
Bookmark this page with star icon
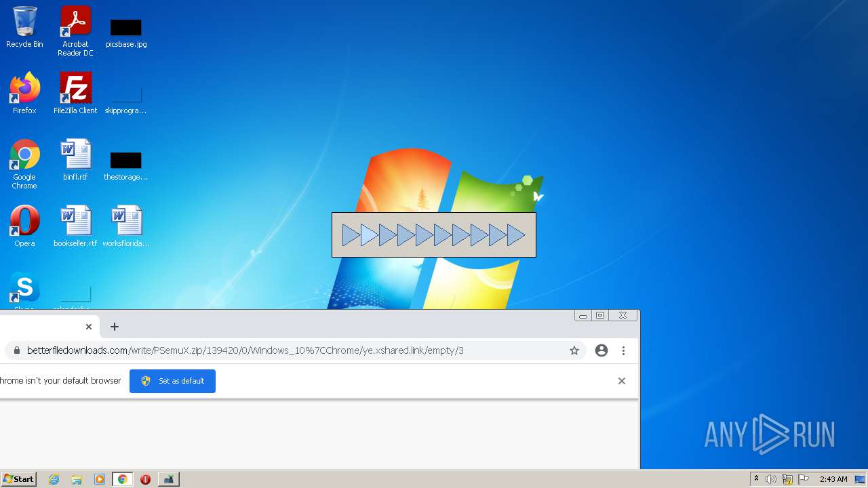574,350
